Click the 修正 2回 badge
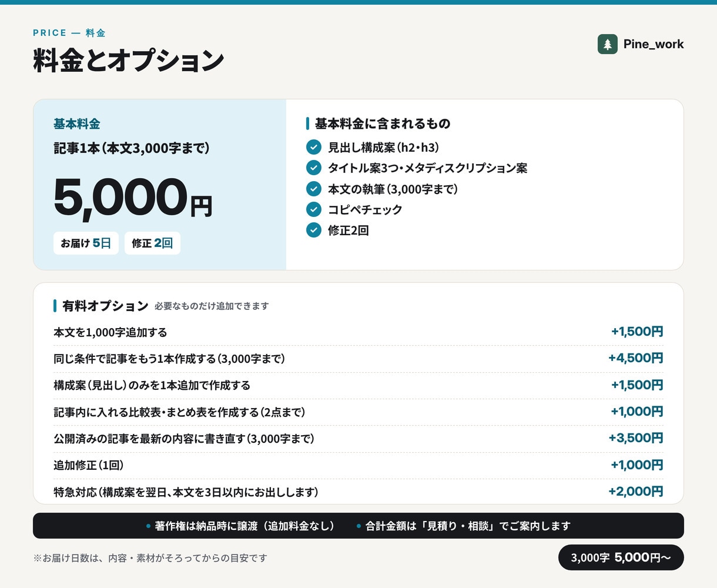 (x=152, y=243)
